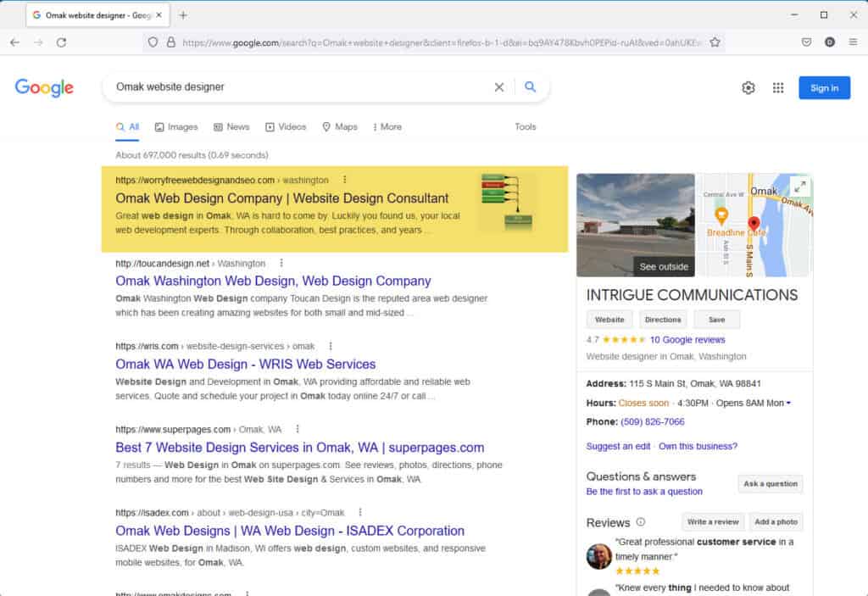868x596 pixels.
Task: Open Omak Web Design Company result link
Action: tap(281, 198)
